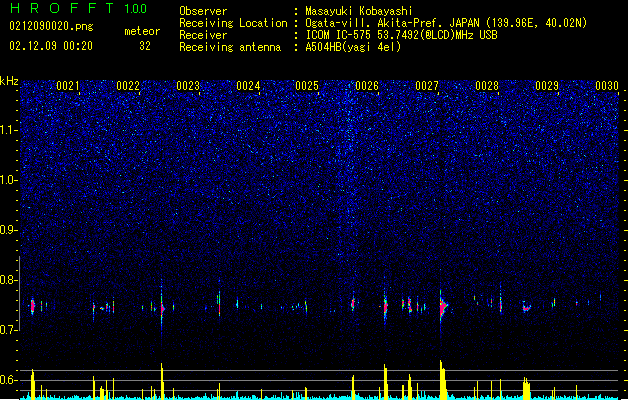Click the 0024 time marker

point(248,86)
